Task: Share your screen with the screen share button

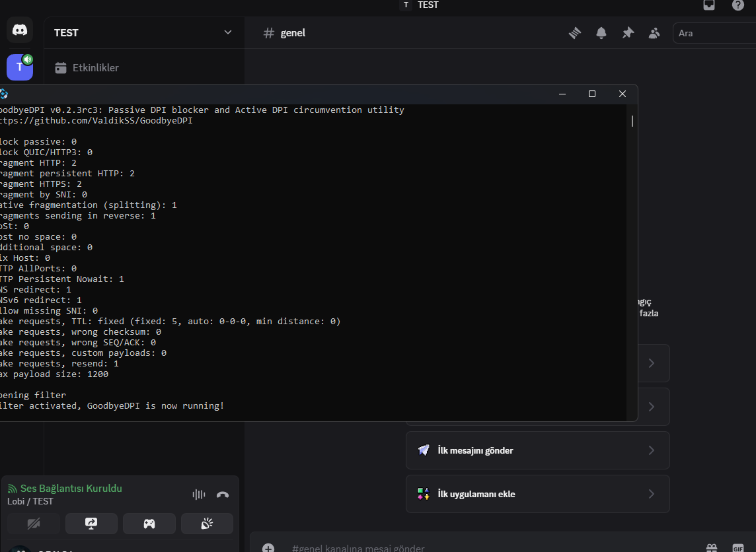Action: (91, 524)
